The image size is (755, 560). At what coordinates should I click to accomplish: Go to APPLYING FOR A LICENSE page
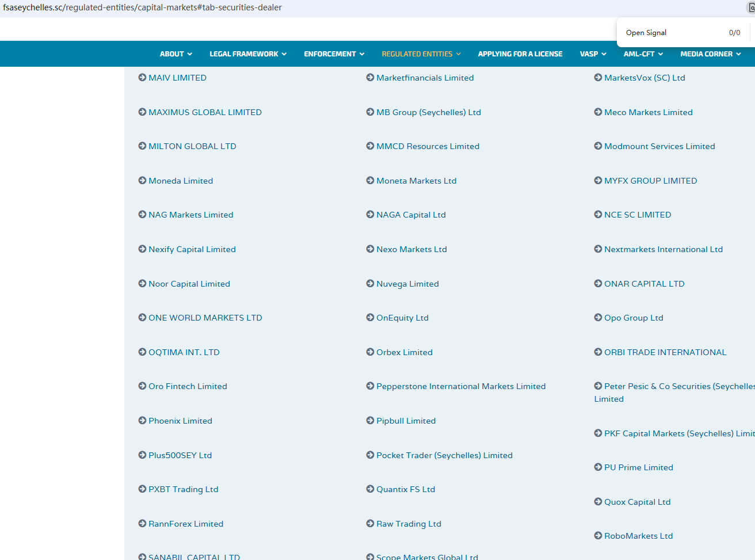[x=520, y=54]
